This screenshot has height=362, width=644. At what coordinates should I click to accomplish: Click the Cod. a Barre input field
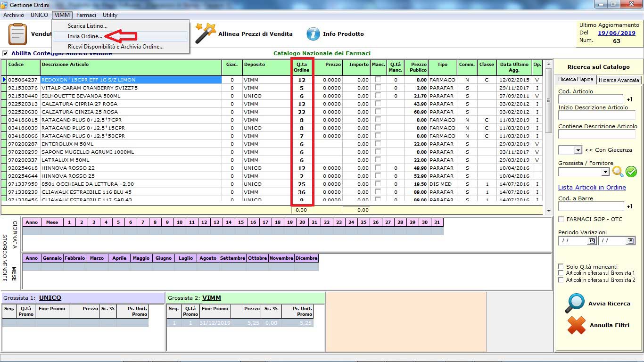(x=590, y=206)
